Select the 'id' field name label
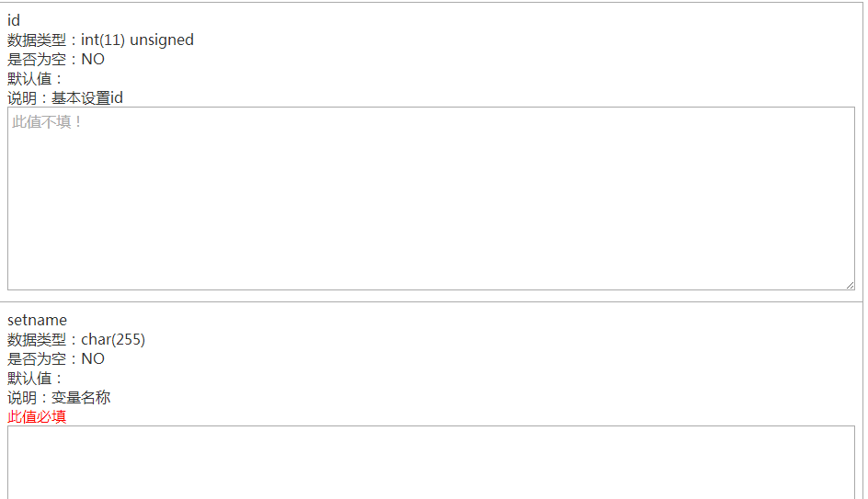This screenshot has height=499, width=868. (14, 20)
